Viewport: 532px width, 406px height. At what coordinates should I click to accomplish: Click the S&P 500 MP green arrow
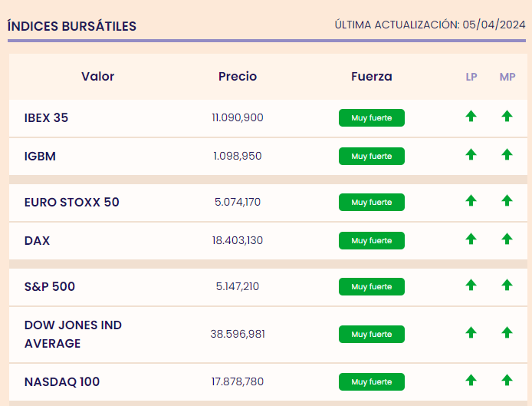[x=507, y=286]
